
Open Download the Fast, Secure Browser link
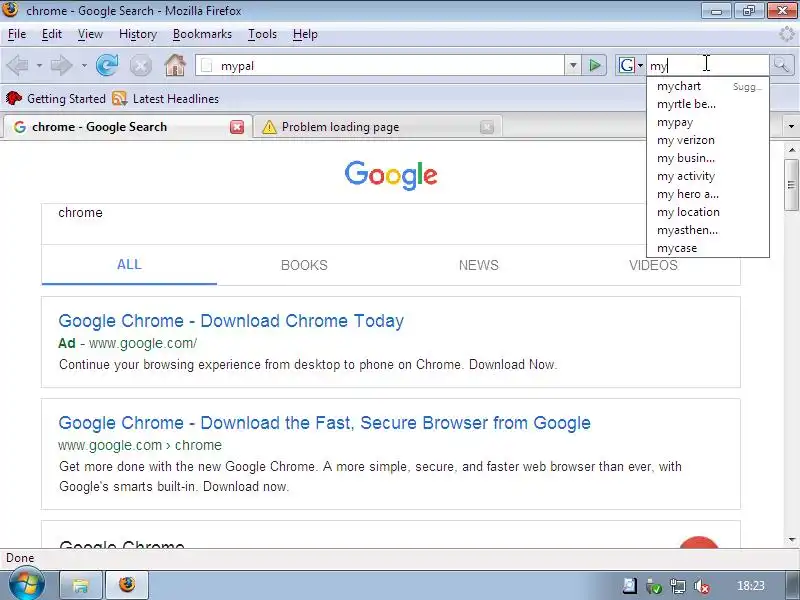tap(324, 423)
